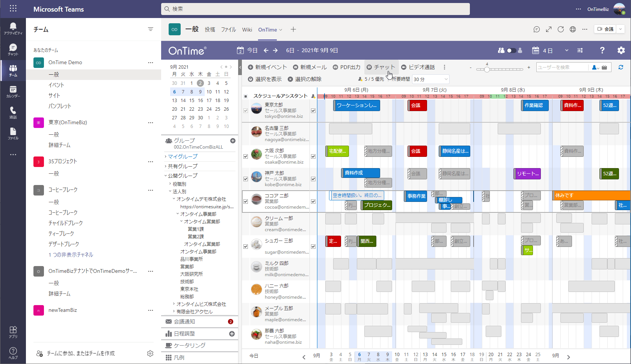Open the カレンダー app in Teams sidebar
The image size is (631, 364).
point(13,91)
